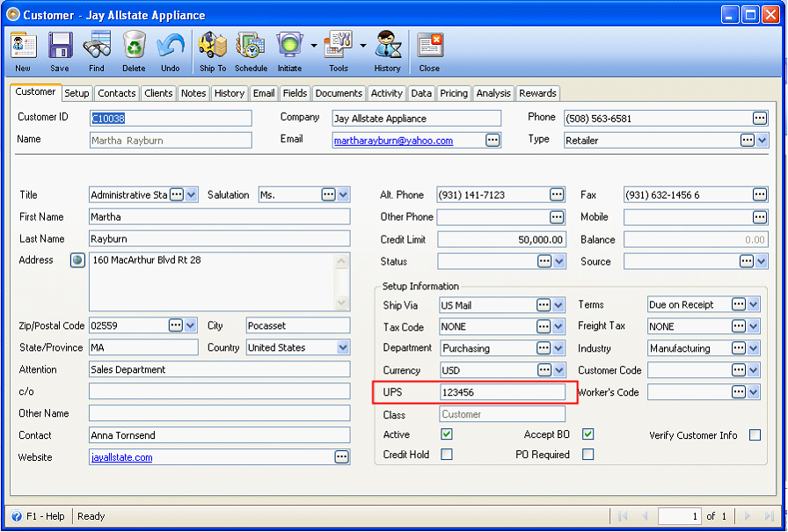788x532 pixels.
Task: Click into the Credit Limit field
Action: tap(501, 240)
